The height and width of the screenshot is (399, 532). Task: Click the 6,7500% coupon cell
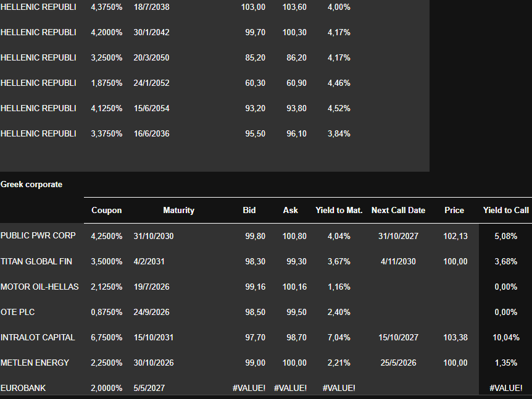click(x=107, y=337)
